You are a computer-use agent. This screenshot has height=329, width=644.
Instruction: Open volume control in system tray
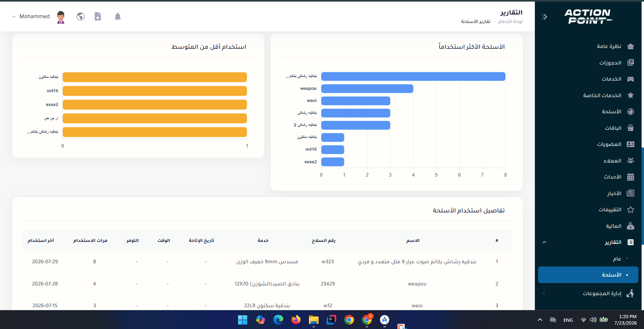coord(593,320)
